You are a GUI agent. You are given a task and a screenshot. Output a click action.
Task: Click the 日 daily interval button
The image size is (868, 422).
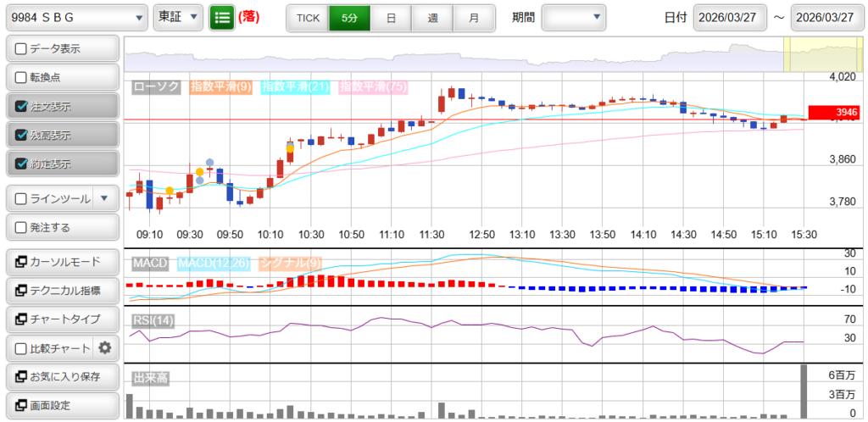(390, 17)
